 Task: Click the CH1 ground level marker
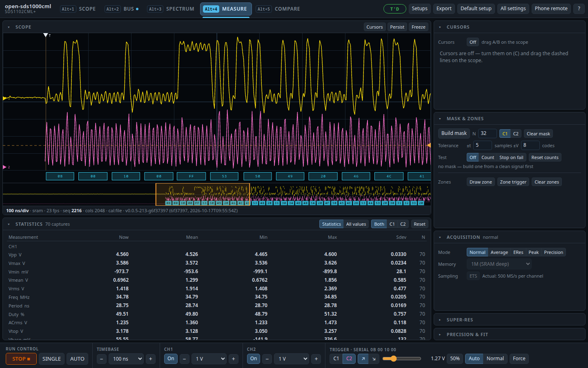[x=5, y=98]
